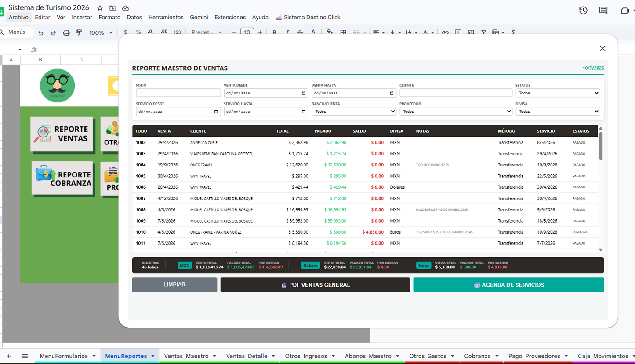
Task: Open the Servicio Hasta calendar picker icon
Action: click(x=304, y=112)
